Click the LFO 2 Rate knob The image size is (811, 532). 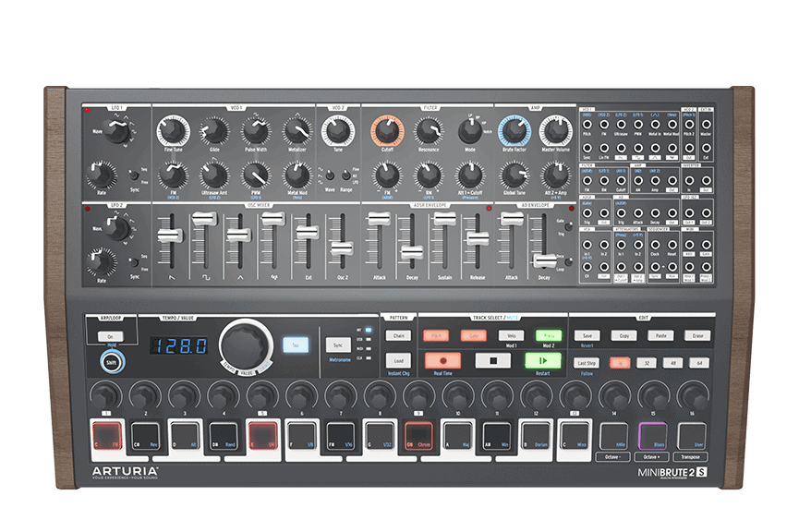pyautogui.click(x=101, y=262)
